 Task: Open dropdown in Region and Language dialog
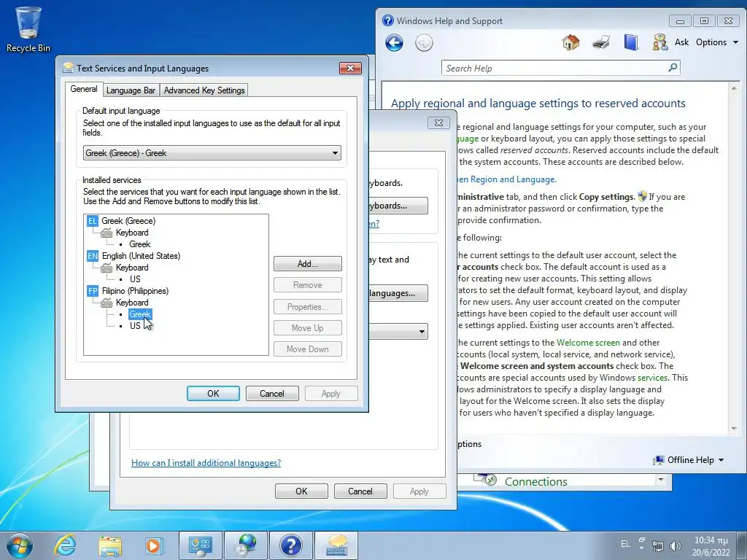[x=422, y=332]
